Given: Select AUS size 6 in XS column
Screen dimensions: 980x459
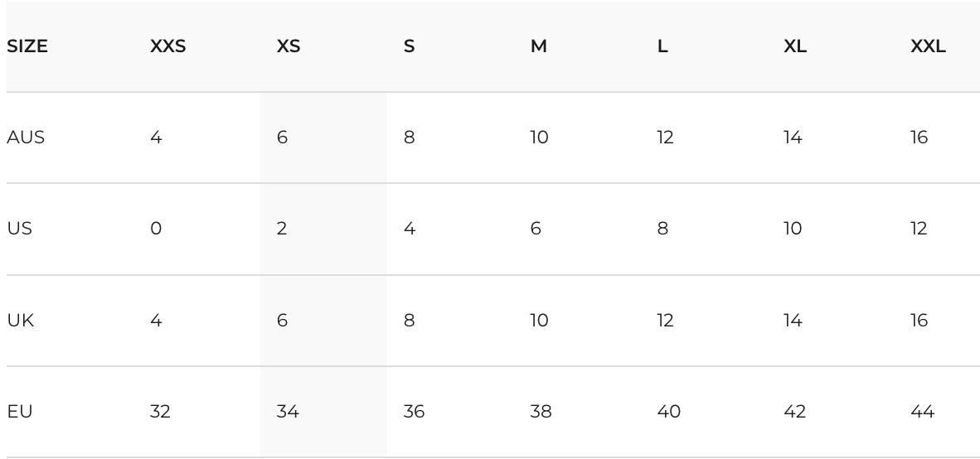Looking at the screenshot, I should coord(282,138).
